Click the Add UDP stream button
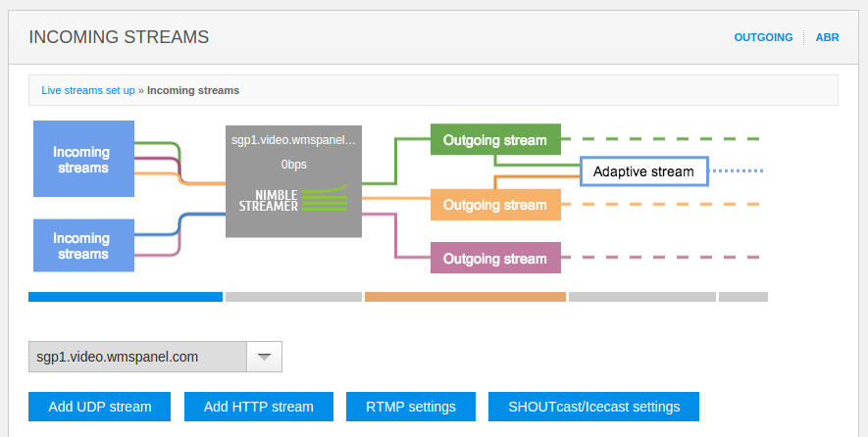 coord(100,407)
